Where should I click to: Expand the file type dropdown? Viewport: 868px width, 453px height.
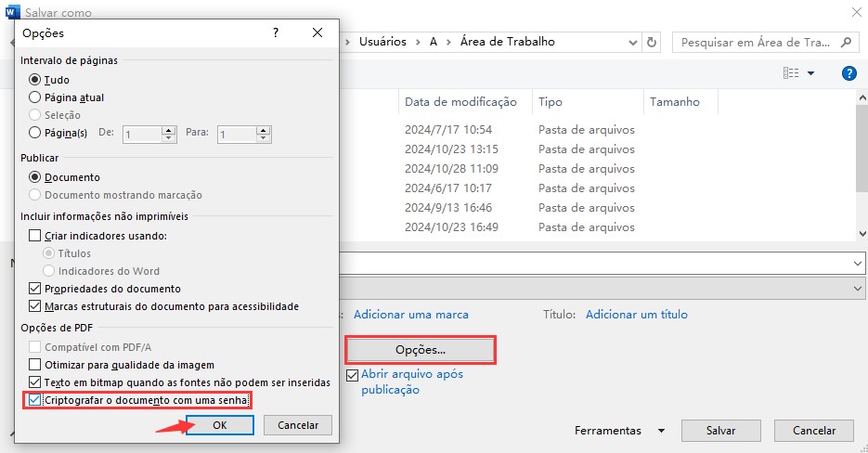858,289
